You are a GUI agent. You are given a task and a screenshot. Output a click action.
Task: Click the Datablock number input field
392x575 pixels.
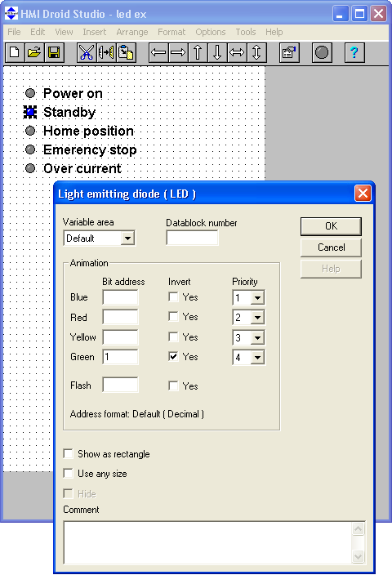pyautogui.click(x=192, y=238)
